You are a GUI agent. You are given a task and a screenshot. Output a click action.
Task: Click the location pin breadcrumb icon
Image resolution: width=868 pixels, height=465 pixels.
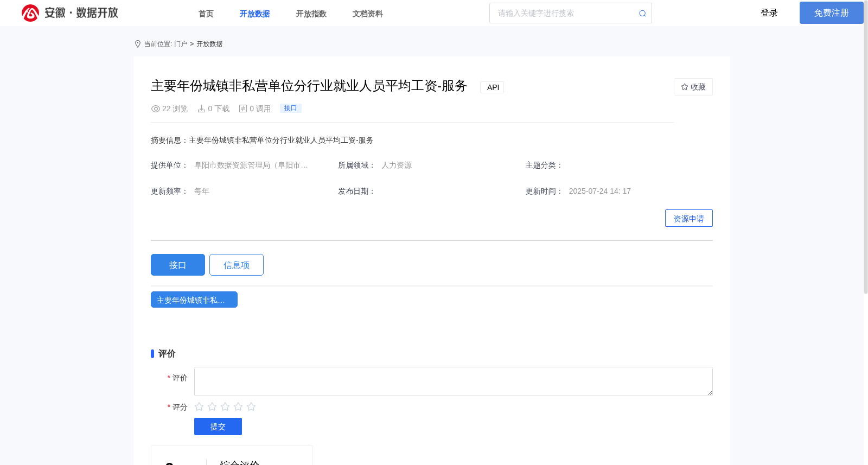138,44
